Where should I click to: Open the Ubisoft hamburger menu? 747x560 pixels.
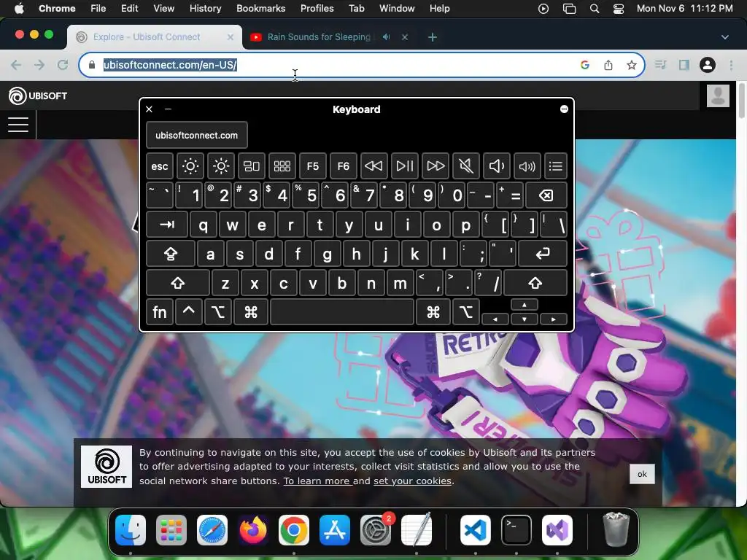click(18, 124)
